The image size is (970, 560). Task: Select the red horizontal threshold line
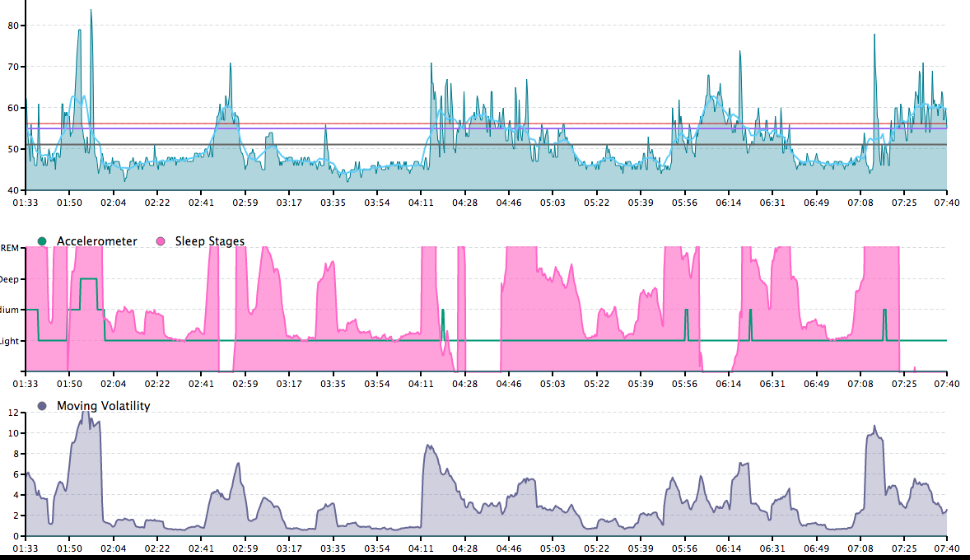(329, 124)
